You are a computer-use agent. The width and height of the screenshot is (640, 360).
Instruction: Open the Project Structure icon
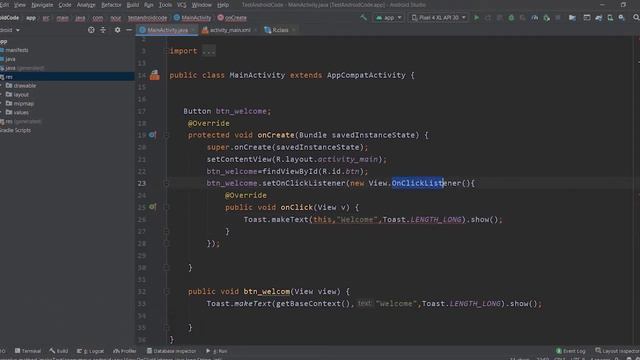point(572,18)
